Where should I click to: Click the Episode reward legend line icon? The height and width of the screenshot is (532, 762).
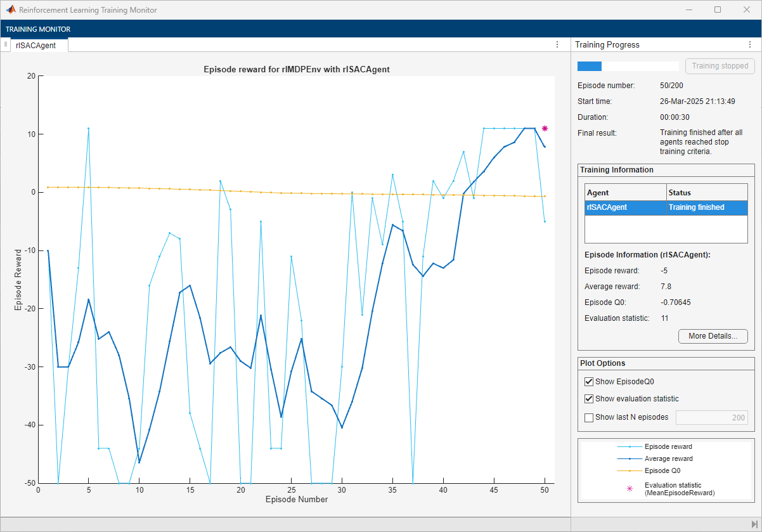point(630,446)
